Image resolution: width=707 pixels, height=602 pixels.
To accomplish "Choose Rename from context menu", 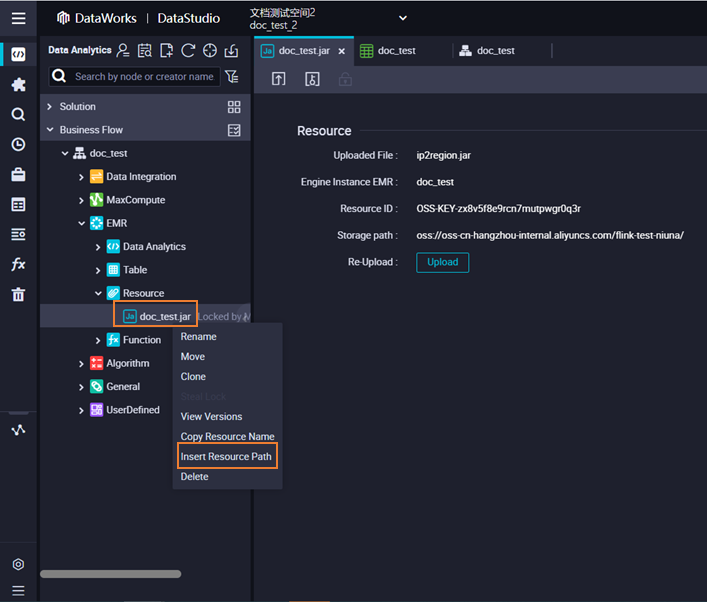I will (x=198, y=336).
